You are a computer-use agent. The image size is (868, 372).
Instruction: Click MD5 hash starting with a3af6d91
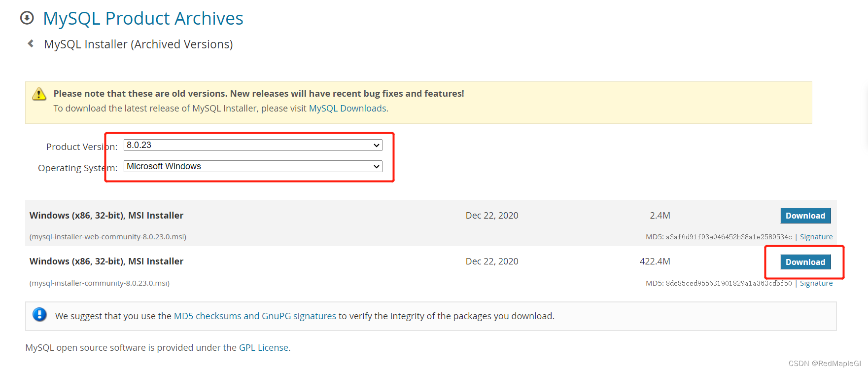729,237
